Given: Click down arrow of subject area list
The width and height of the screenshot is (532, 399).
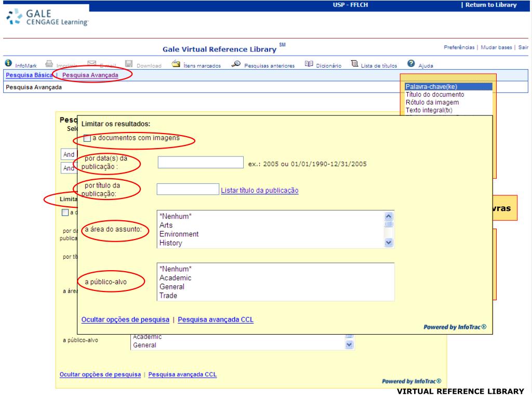Looking at the screenshot, I should (389, 243).
